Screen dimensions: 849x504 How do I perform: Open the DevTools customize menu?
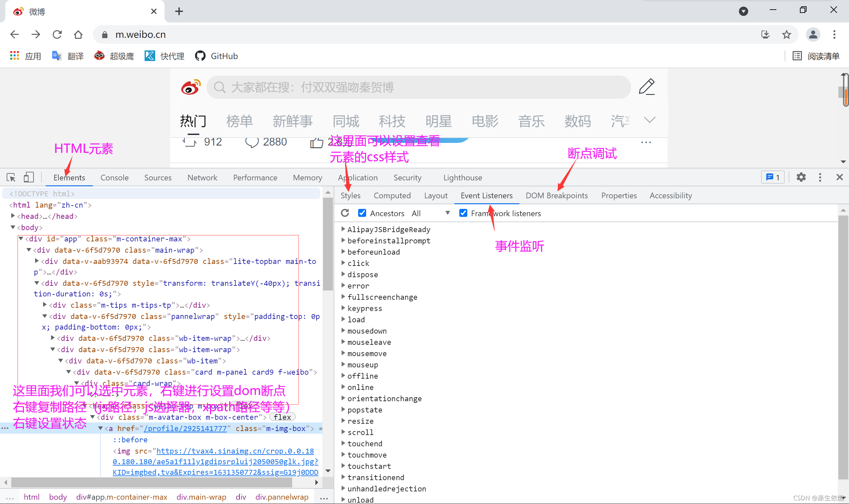click(x=820, y=177)
